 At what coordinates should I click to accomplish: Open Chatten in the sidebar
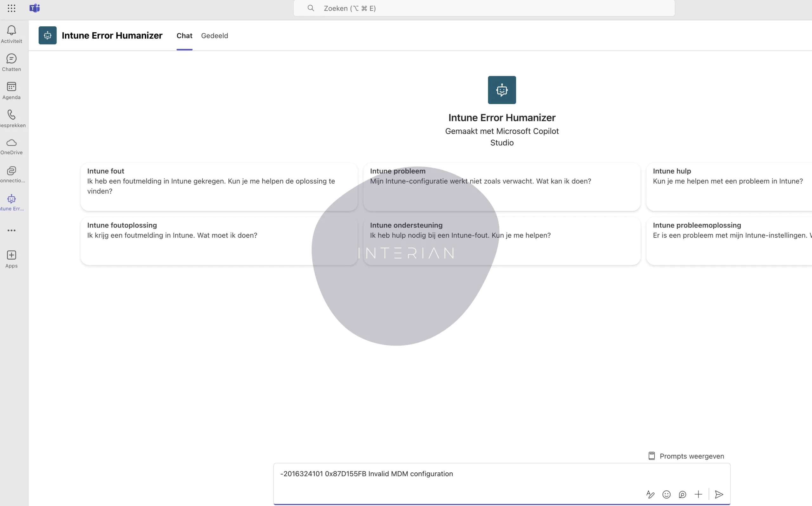11,62
